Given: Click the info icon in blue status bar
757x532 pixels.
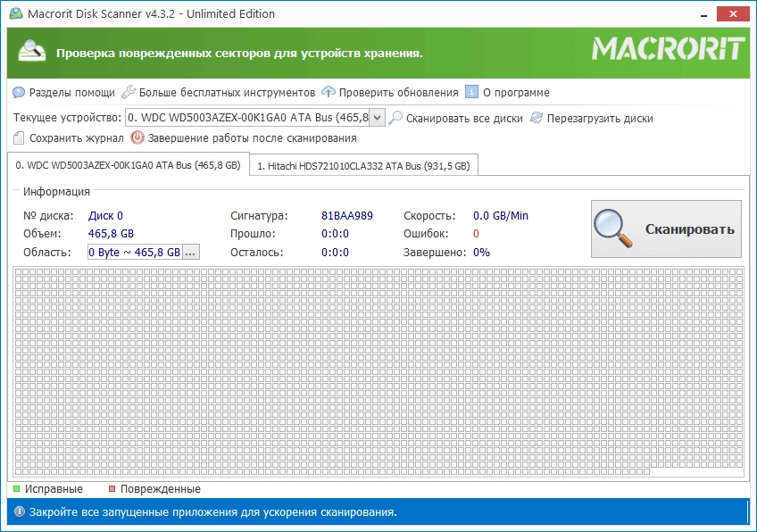Looking at the screenshot, I should [20, 511].
